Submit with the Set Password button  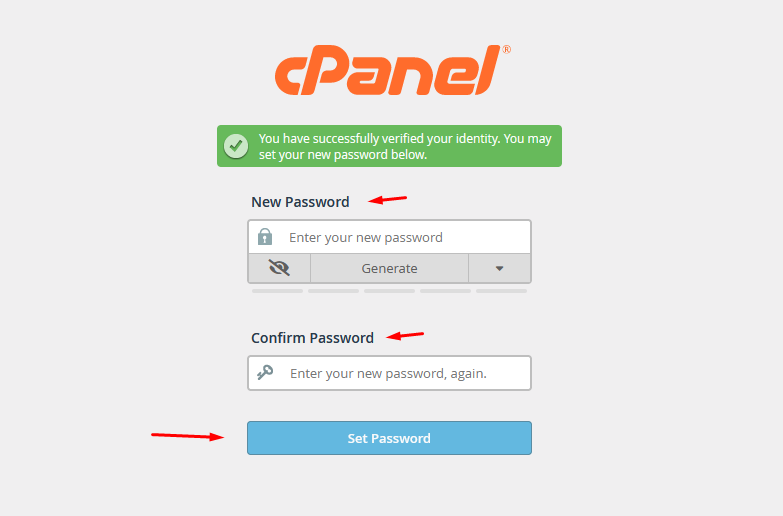coord(390,438)
